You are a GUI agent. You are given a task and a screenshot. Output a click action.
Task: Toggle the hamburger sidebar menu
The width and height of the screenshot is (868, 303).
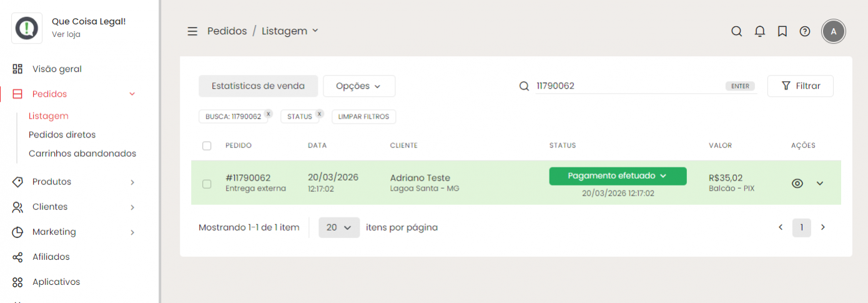(192, 31)
